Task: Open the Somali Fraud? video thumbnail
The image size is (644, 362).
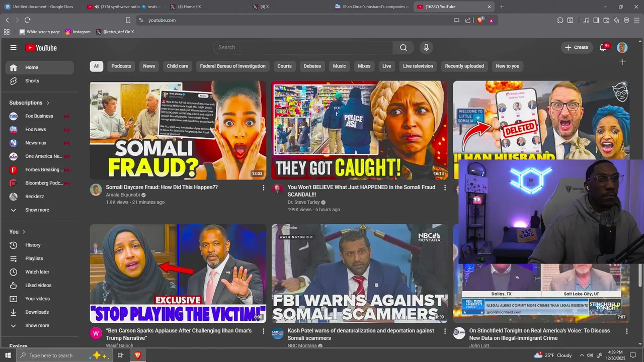Action: point(178,130)
